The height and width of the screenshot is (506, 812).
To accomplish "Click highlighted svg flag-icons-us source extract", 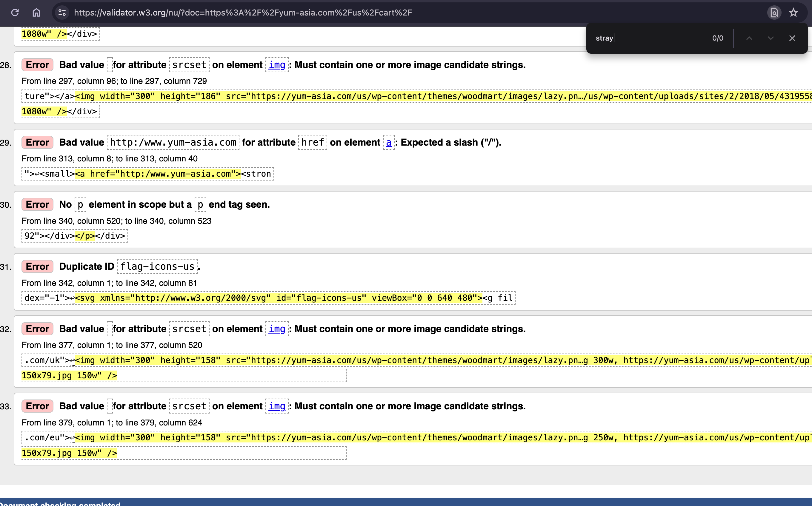I will coord(278,298).
